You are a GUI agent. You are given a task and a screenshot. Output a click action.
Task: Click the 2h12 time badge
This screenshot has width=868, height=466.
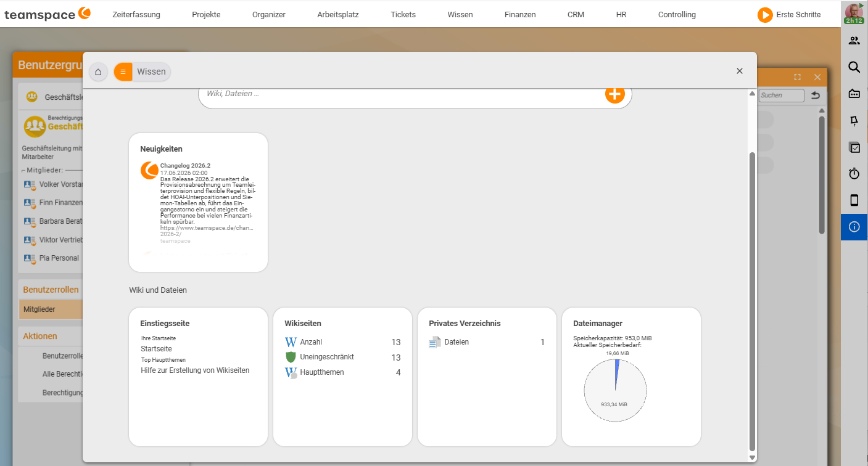[x=854, y=21]
